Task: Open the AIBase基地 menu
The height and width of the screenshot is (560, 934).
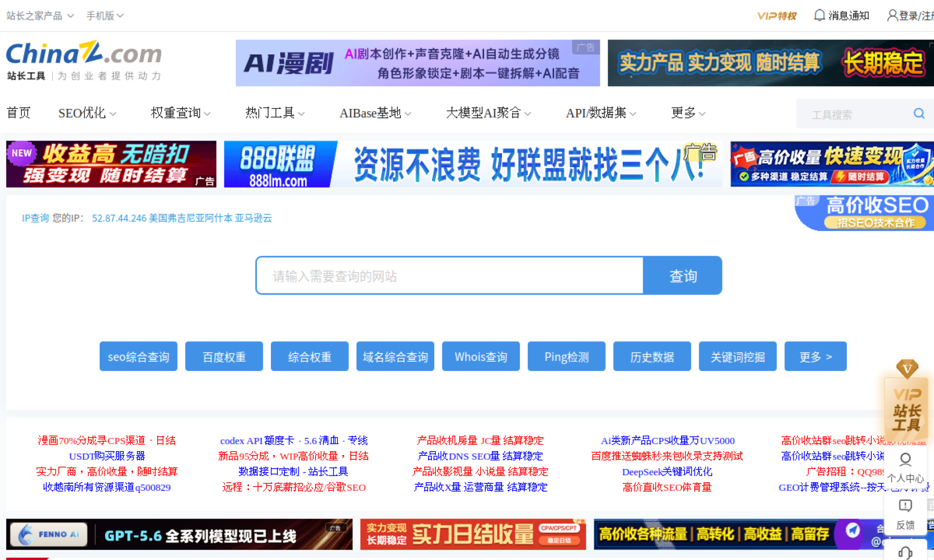Action: tap(375, 113)
